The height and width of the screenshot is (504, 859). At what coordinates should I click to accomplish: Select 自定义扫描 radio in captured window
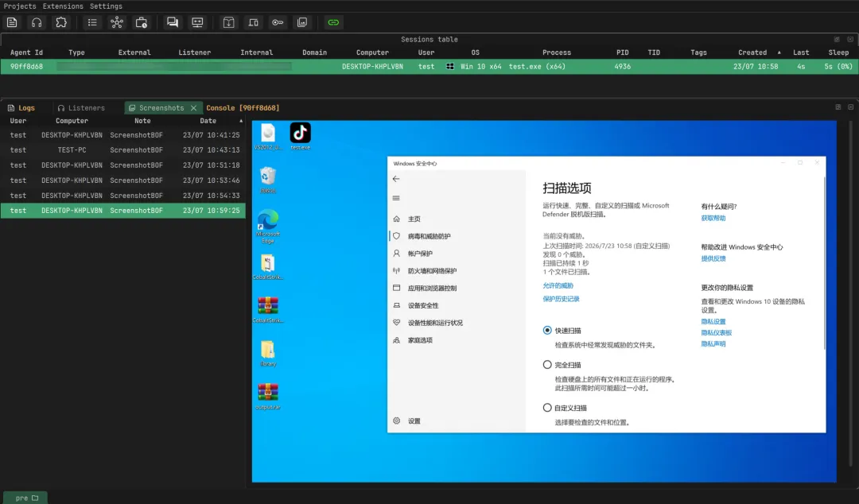pyautogui.click(x=546, y=408)
